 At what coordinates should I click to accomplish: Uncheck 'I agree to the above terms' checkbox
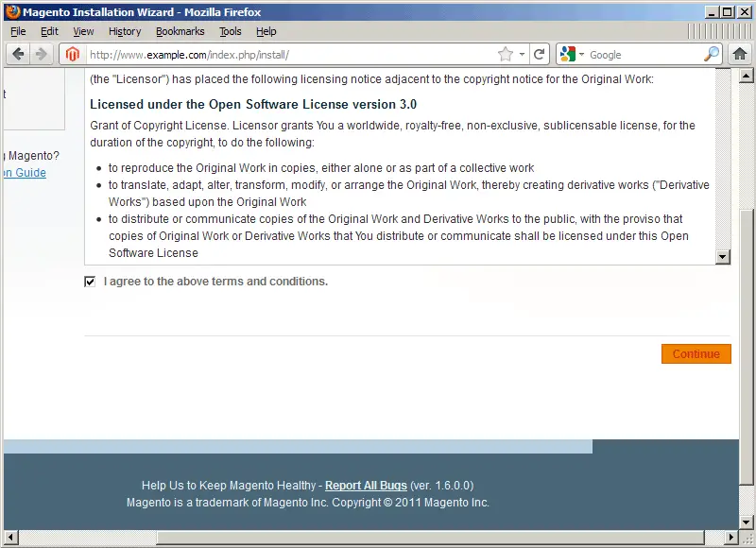pyautogui.click(x=90, y=282)
